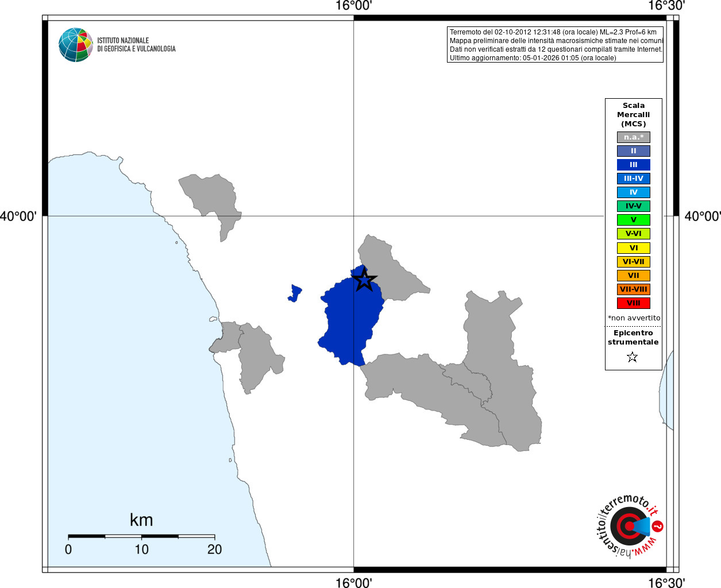Click the epicenter star on the map
Screen dimensions: 721x588
pos(364,280)
